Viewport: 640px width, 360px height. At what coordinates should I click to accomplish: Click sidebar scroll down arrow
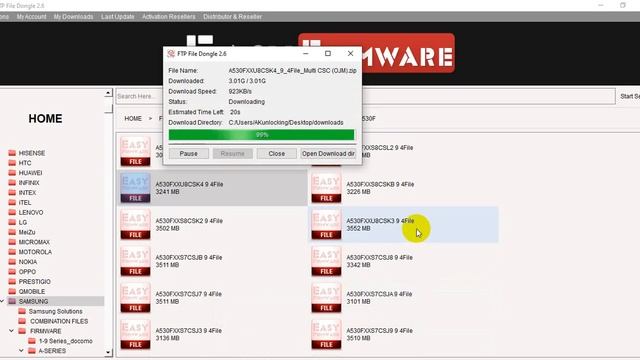tap(108, 352)
